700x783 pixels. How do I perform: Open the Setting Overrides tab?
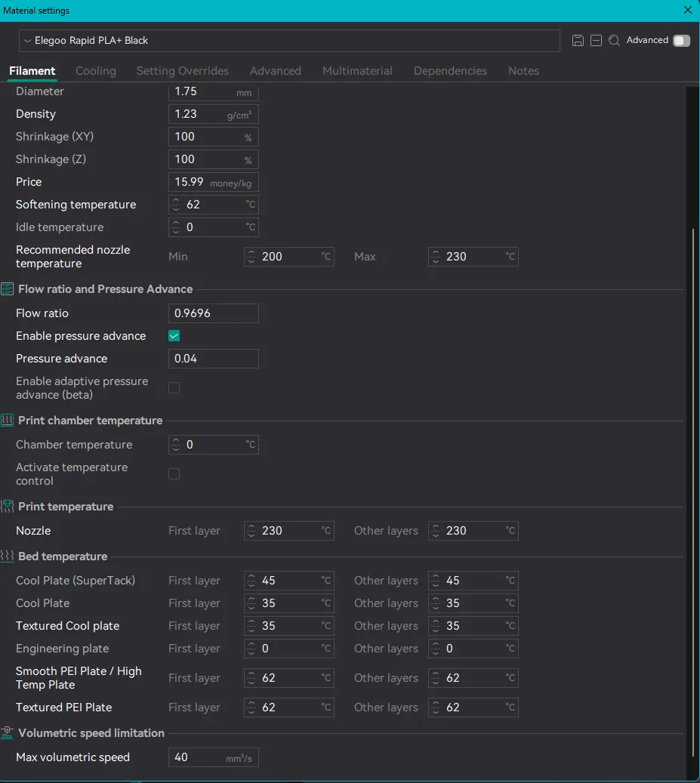pos(182,71)
